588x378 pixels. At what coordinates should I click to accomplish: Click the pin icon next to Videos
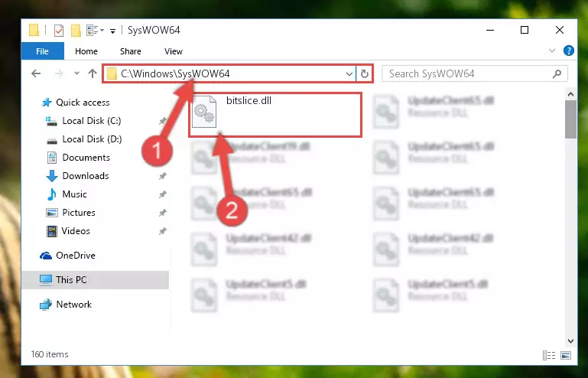point(162,231)
